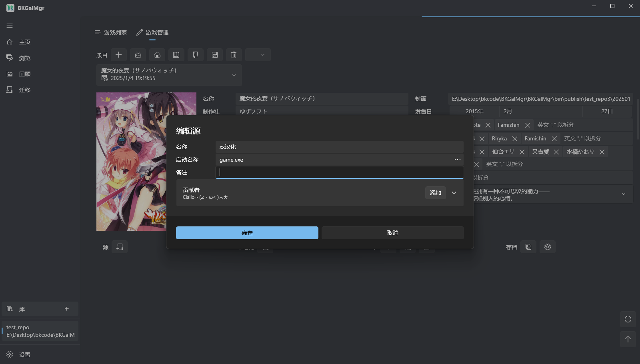The height and width of the screenshot is (364, 640).
Task: Collapse the navigation sidebar with hamburger icon
Action: 10,26
